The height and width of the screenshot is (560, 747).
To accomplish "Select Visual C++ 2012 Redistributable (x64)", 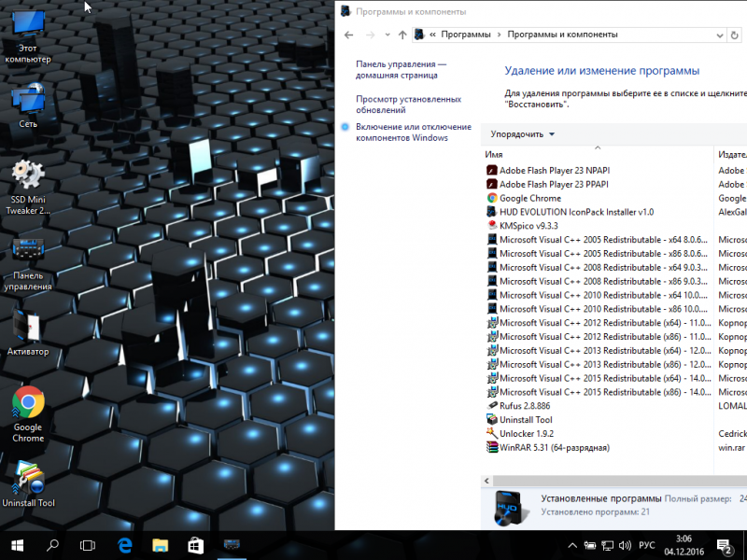I will (599, 322).
